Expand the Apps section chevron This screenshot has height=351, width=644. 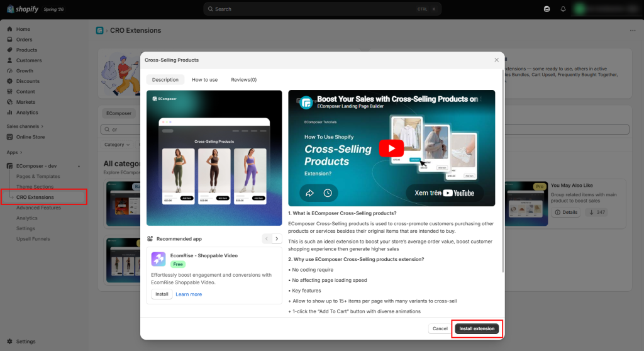click(x=21, y=152)
